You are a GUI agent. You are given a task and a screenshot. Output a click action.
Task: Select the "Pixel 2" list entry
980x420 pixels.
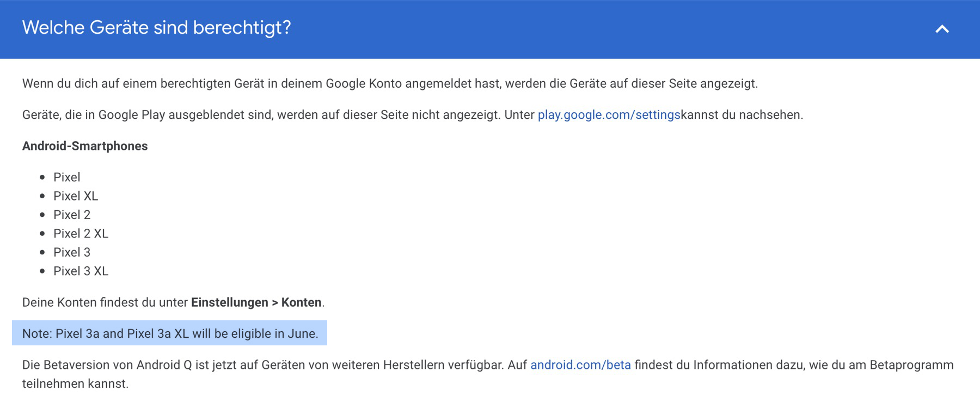(x=72, y=215)
